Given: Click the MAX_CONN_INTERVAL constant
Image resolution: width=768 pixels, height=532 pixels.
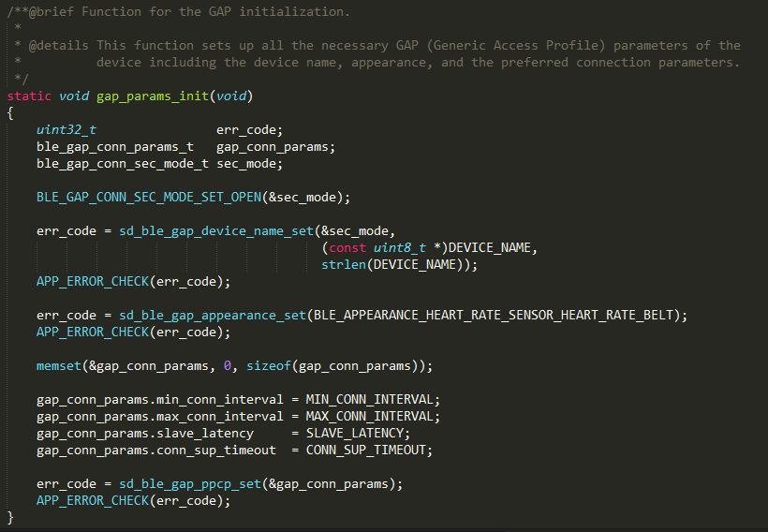Looking at the screenshot, I should [x=369, y=417].
